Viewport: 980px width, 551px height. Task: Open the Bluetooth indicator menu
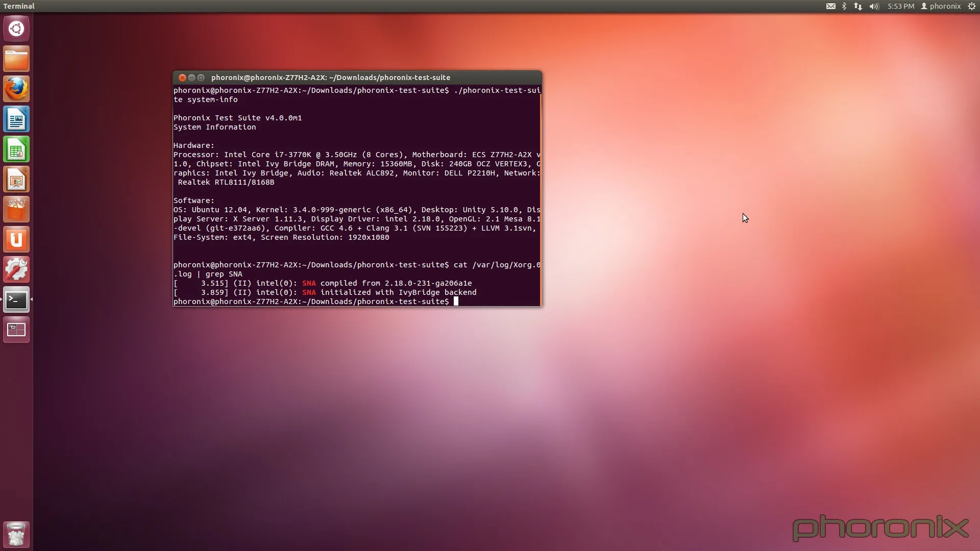[844, 6]
